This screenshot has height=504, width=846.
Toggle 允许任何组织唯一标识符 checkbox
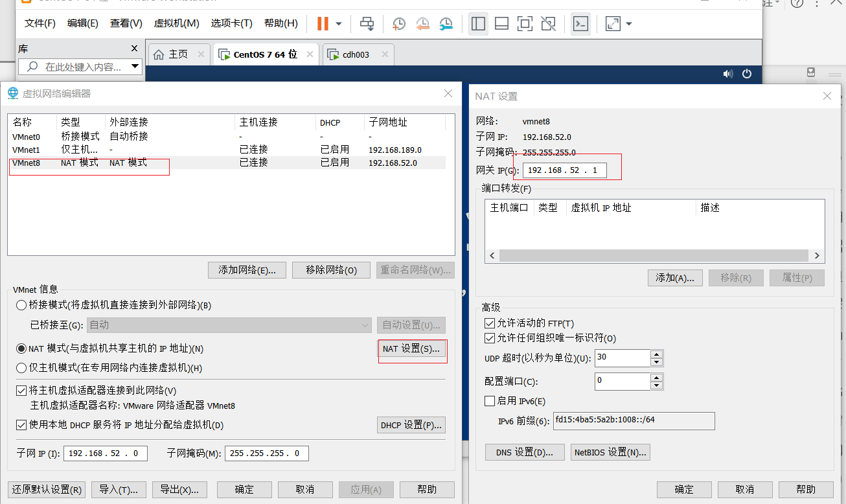[490, 338]
